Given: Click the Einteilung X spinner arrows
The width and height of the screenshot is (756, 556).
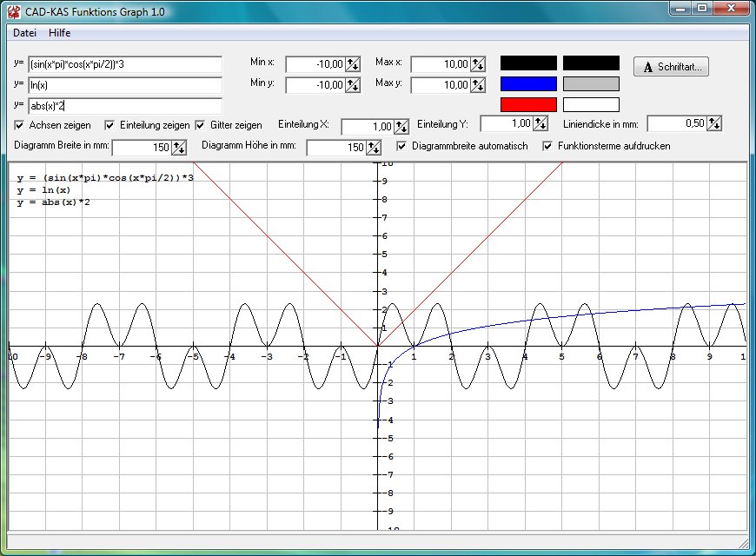Looking at the screenshot, I should [x=401, y=126].
